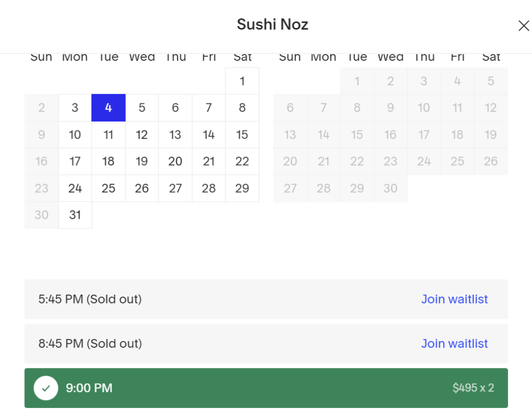Select the 9:00 PM time slot

[266, 388]
